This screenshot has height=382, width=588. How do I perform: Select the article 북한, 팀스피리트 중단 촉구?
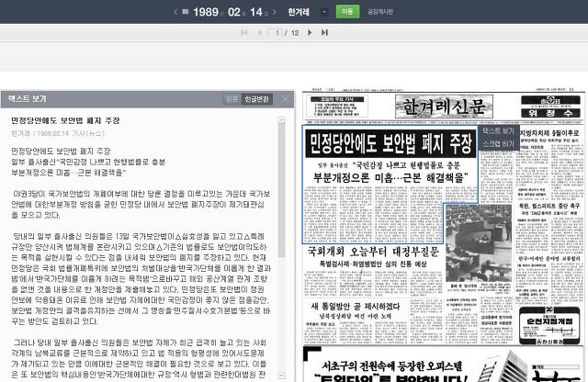[549, 206]
